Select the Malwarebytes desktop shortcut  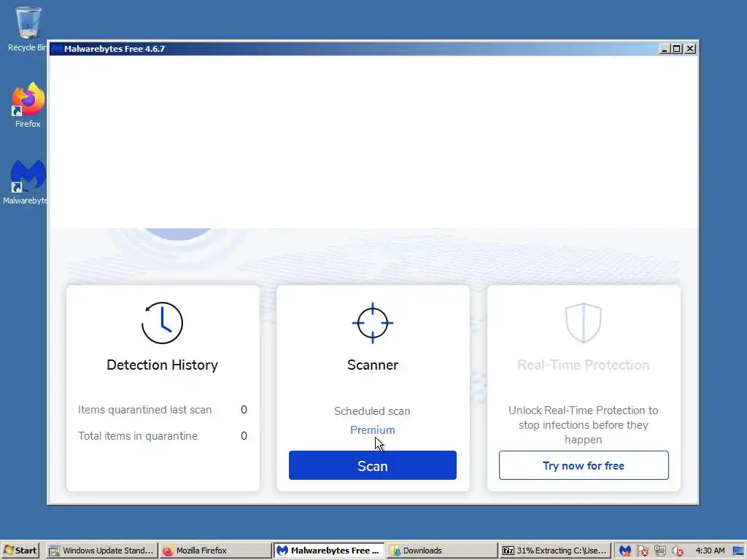click(x=26, y=182)
